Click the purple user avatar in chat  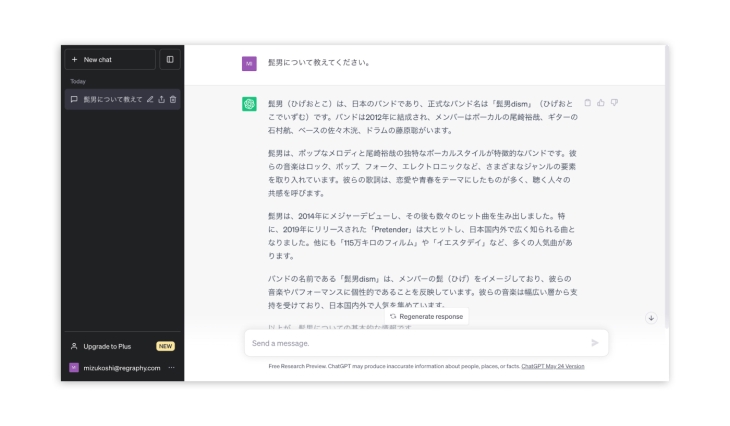(249, 63)
